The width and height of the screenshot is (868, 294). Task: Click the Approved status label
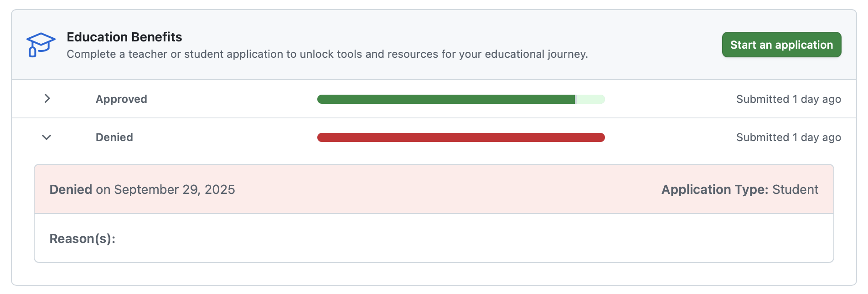click(x=121, y=99)
